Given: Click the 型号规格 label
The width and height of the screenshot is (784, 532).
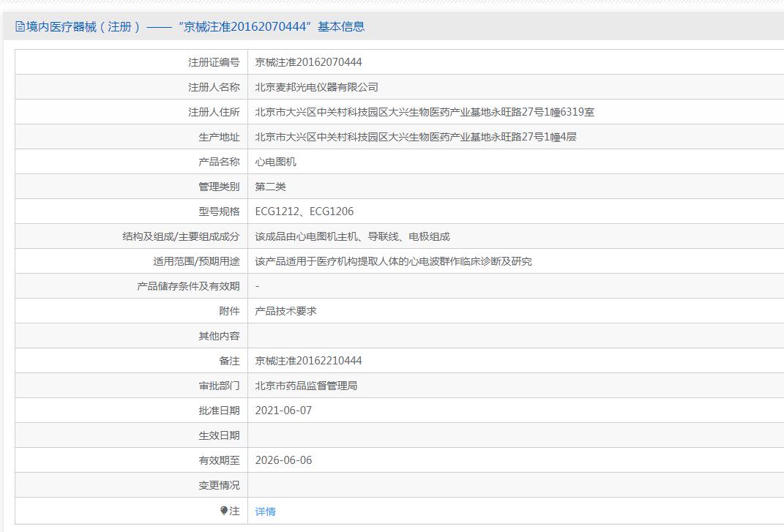Looking at the screenshot, I should click(219, 211).
